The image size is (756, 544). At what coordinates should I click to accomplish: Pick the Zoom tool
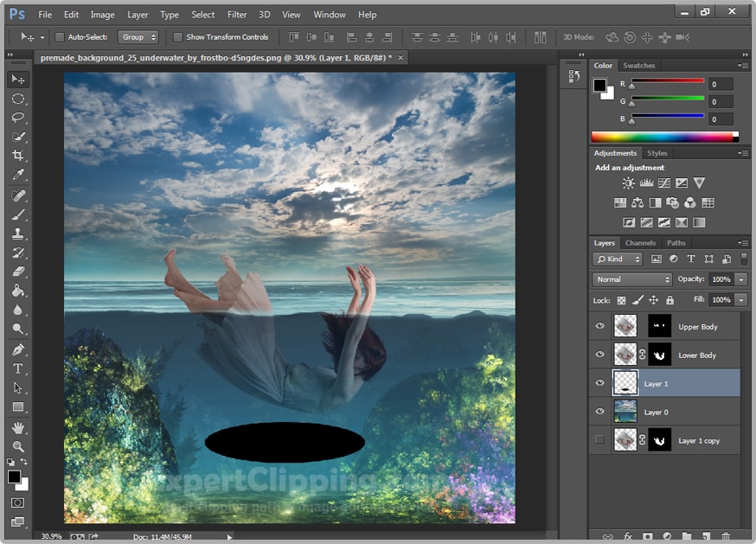(17, 446)
